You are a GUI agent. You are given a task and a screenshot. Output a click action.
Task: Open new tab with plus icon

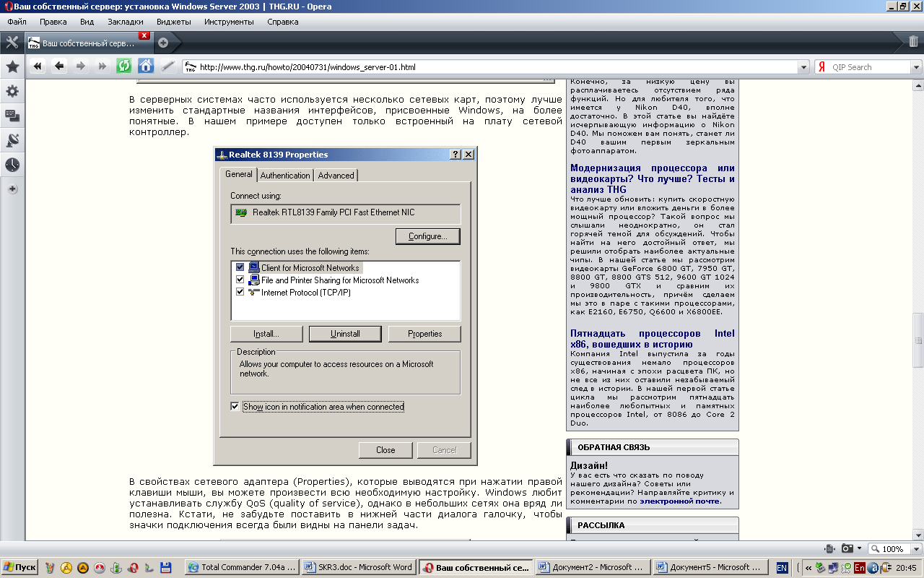(x=163, y=43)
